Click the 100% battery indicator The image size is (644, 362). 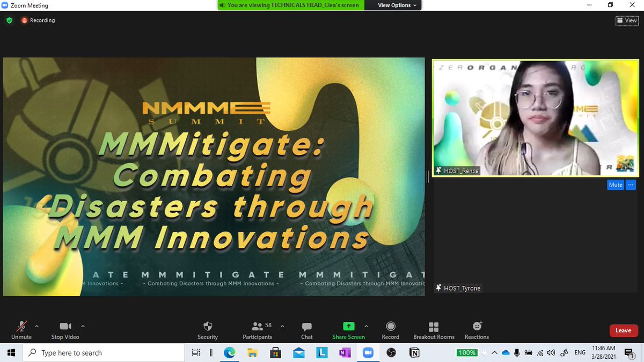tap(467, 352)
